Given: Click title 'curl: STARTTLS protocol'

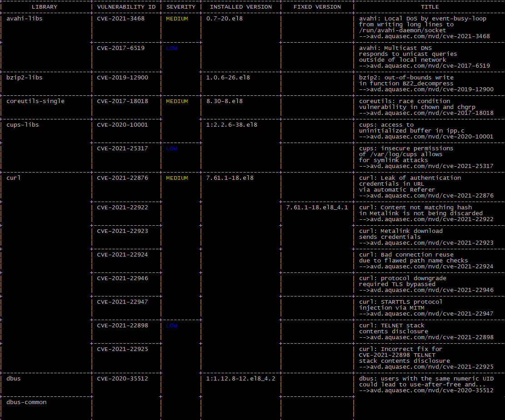Looking at the screenshot, I should [x=400, y=302].
